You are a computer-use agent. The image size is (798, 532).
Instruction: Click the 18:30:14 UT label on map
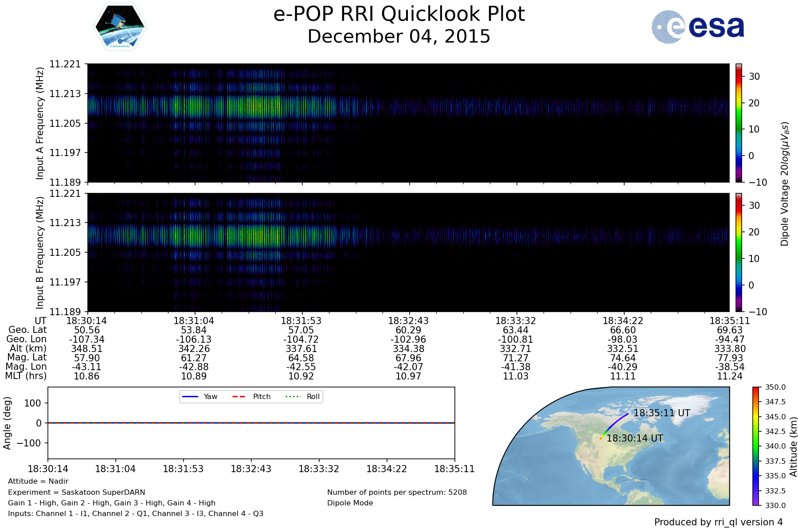(x=634, y=438)
